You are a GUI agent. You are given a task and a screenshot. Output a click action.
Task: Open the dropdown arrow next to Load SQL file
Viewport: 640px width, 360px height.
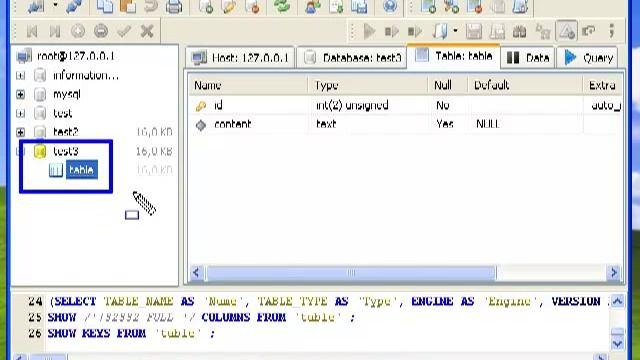[455, 31]
